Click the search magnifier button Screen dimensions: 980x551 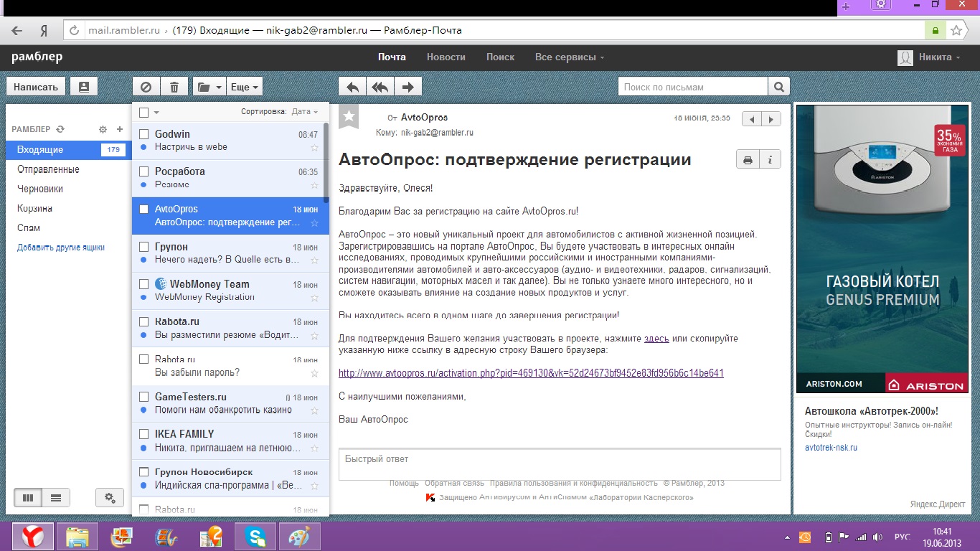click(x=778, y=87)
